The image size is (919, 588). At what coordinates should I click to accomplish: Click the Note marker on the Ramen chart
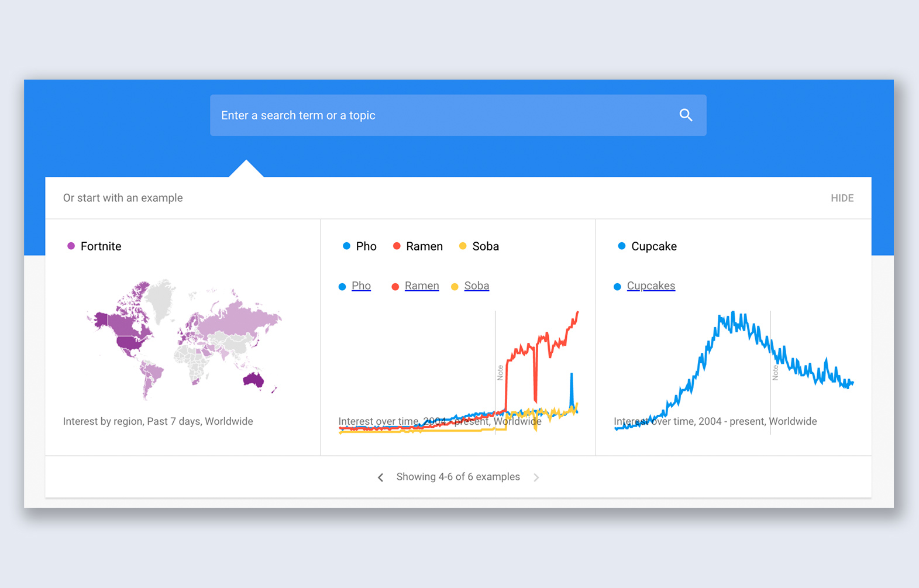500,373
